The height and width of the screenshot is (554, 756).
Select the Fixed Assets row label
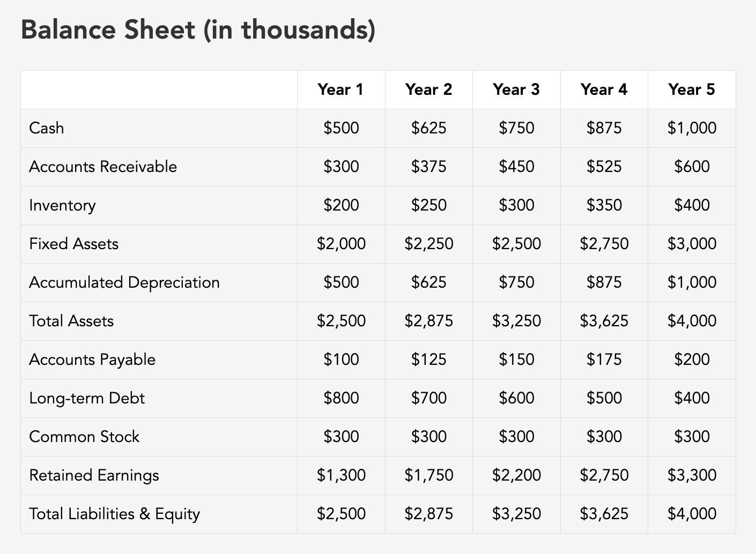point(73,244)
